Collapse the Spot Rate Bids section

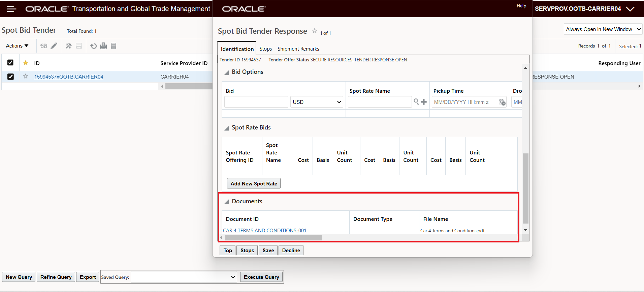click(227, 128)
